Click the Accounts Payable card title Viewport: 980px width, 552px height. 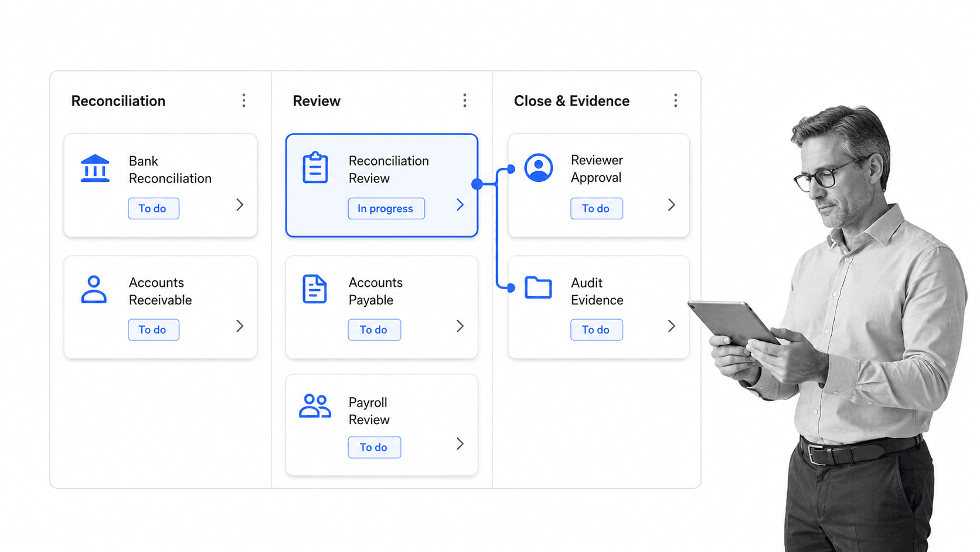click(x=375, y=291)
